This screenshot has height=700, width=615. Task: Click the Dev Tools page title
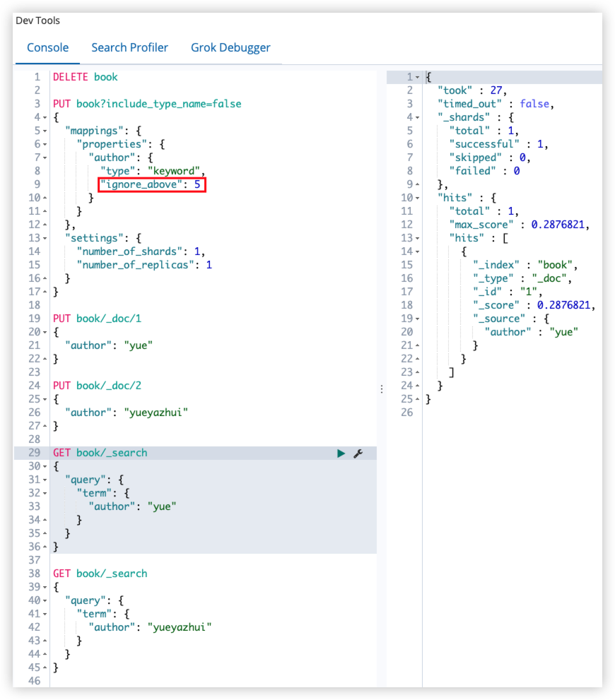coord(37,20)
